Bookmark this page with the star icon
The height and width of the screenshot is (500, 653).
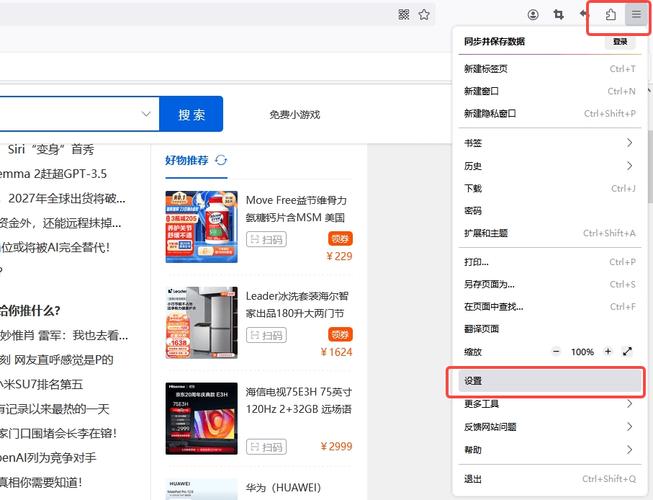pos(425,14)
